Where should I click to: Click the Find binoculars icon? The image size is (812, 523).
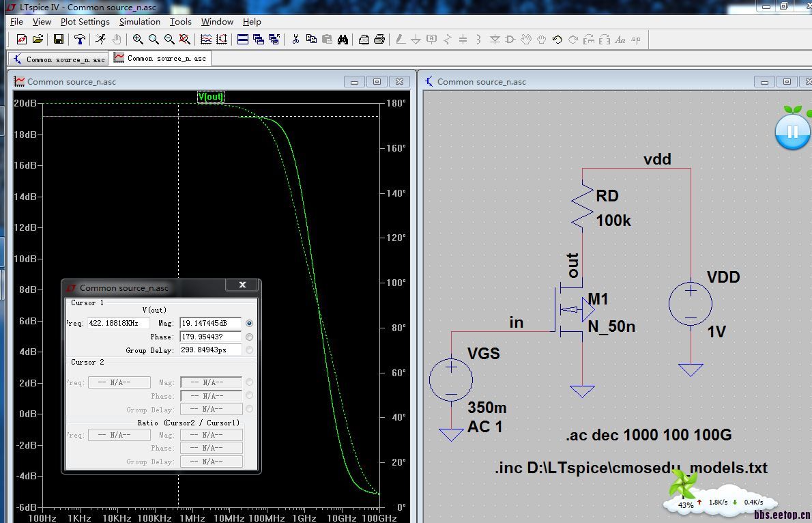click(343, 40)
